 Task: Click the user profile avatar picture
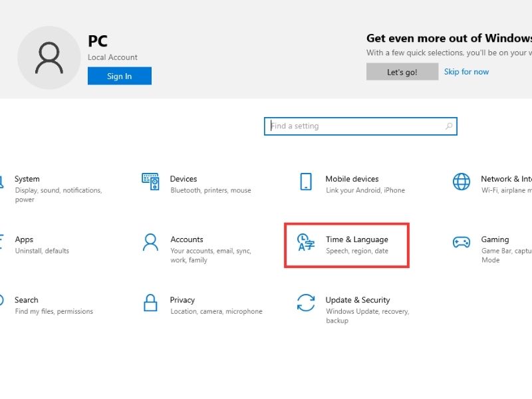[x=49, y=58]
